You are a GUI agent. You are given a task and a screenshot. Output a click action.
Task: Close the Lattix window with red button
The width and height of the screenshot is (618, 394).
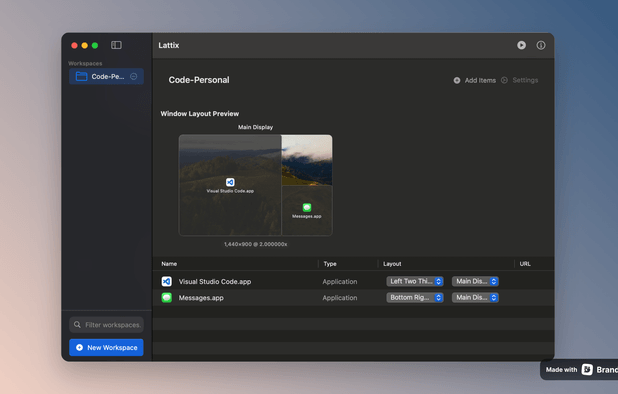[74, 45]
